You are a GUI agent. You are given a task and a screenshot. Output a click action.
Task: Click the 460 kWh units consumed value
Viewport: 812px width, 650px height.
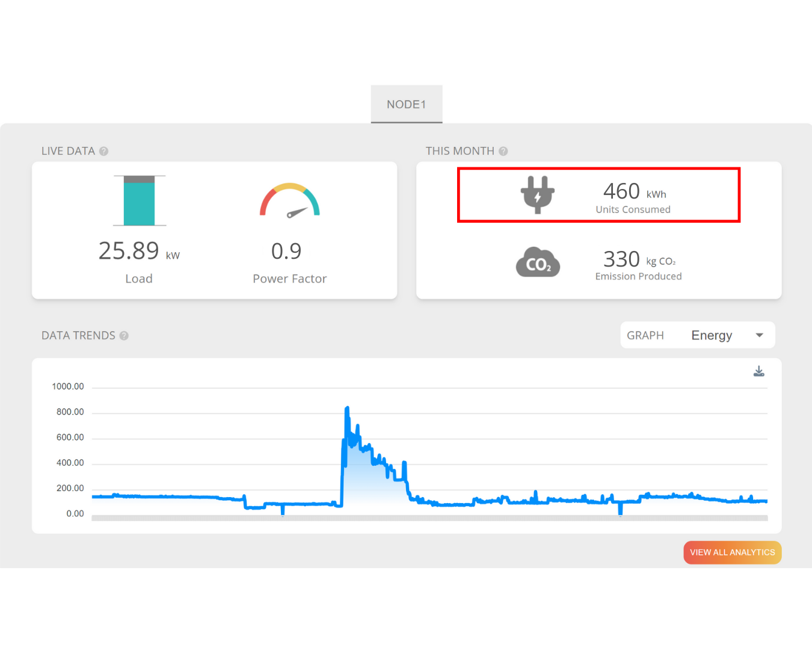pyautogui.click(x=622, y=191)
